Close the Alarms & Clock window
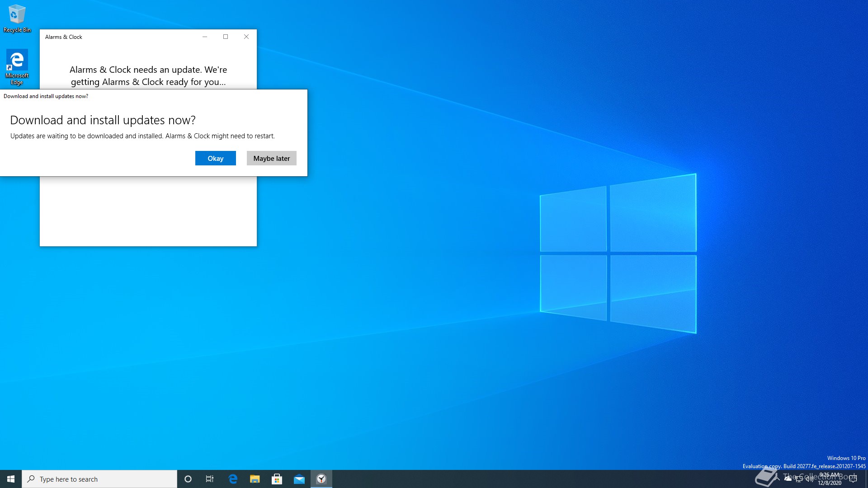The width and height of the screenshot is (868, 488). [x=246, y=37]
